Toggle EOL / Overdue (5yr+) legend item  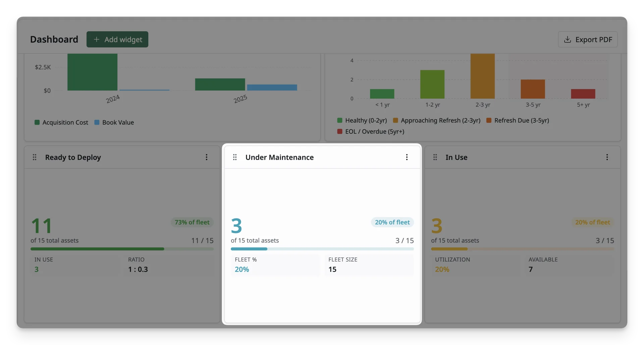click(371, 131)
